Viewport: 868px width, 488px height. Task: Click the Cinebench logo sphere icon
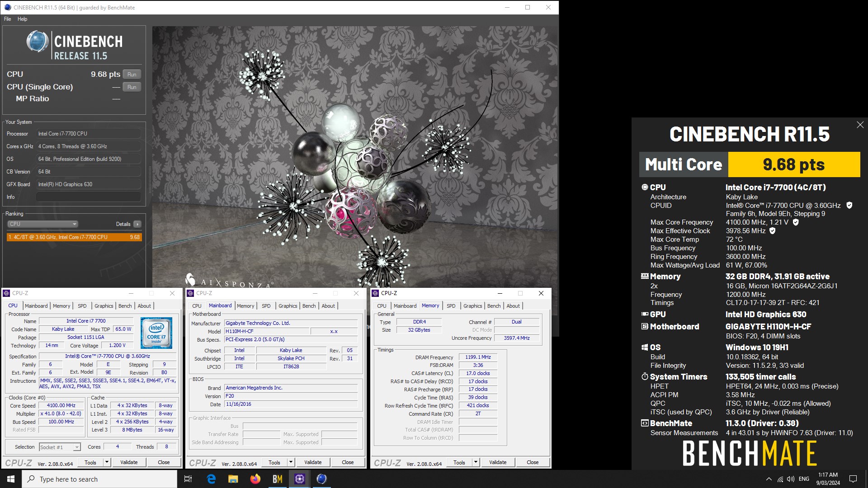click(x=37, y=42)
